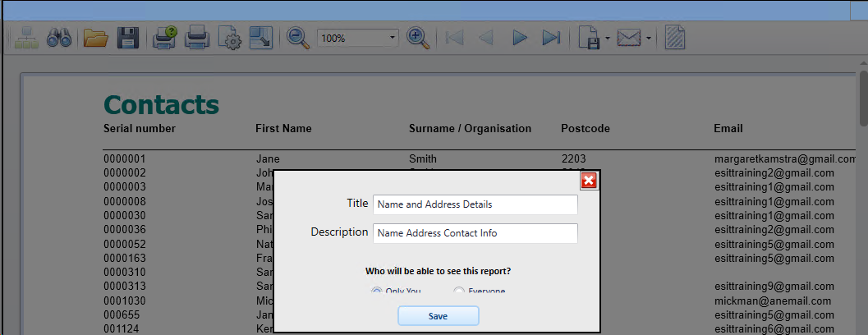Click the first name Jane in the 0000001 row

(268, 159)
